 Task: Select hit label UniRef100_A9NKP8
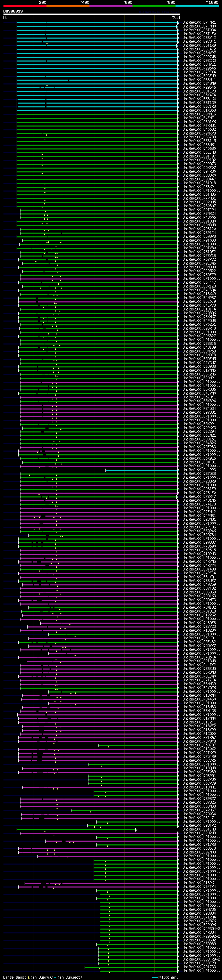pos(199,133)
